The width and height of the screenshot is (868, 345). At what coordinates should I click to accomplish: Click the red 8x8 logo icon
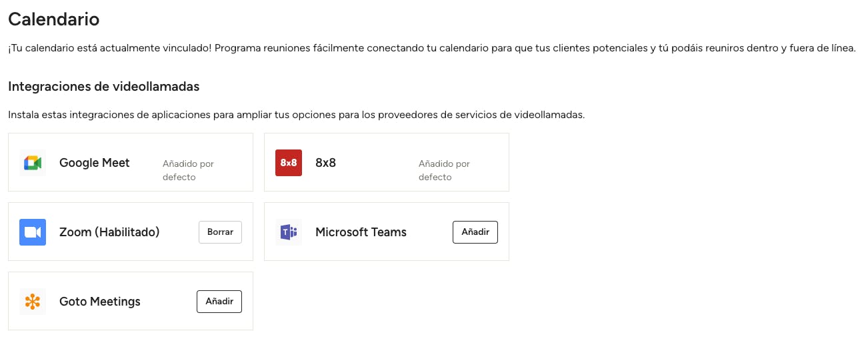pyautogui.click(x=289, y=163)
